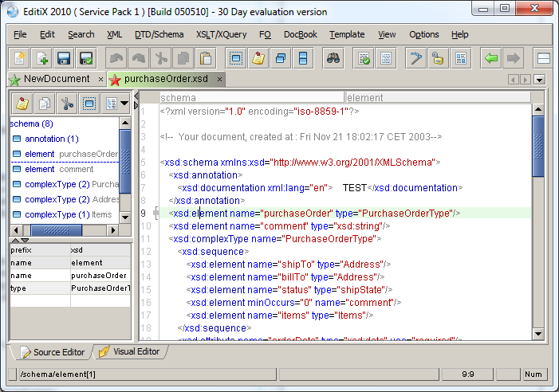Open the XML menu

115,34
